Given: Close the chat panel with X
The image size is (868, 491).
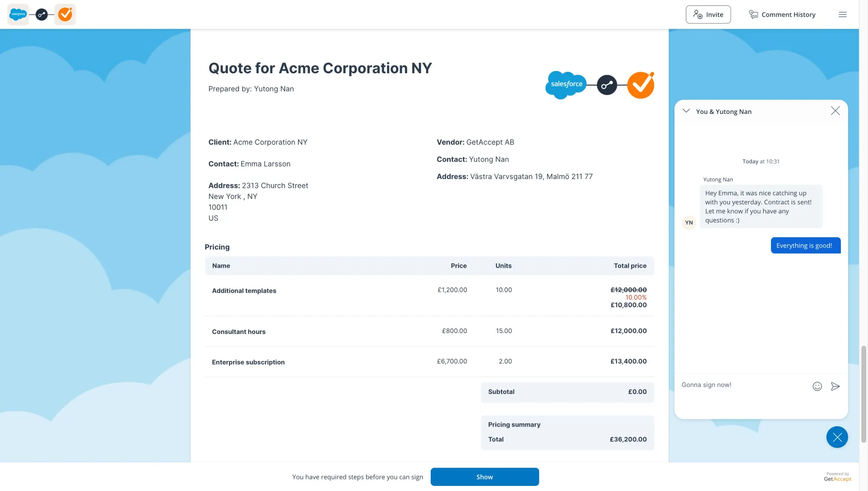Looking at the screenshot, I should click(x=835, y=111).
